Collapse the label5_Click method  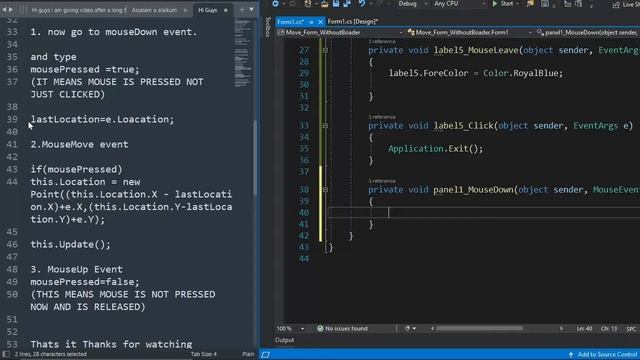tap(325, 126)
